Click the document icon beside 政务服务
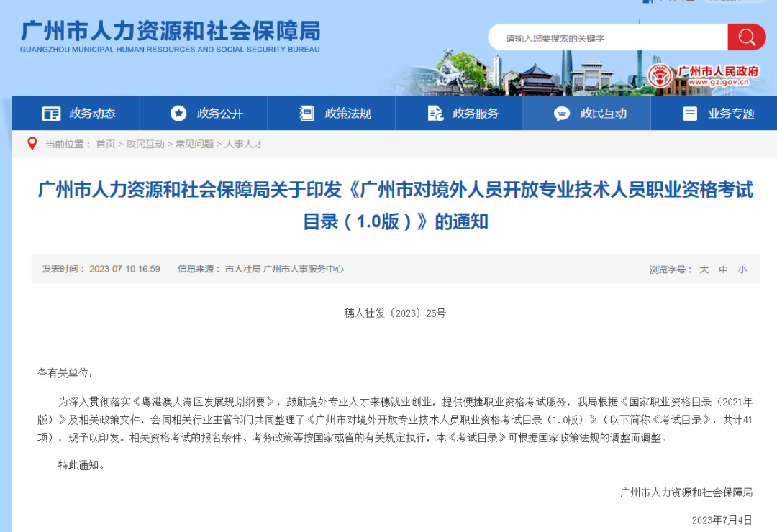This screenshot has width=777, height=532. [435, 114]
